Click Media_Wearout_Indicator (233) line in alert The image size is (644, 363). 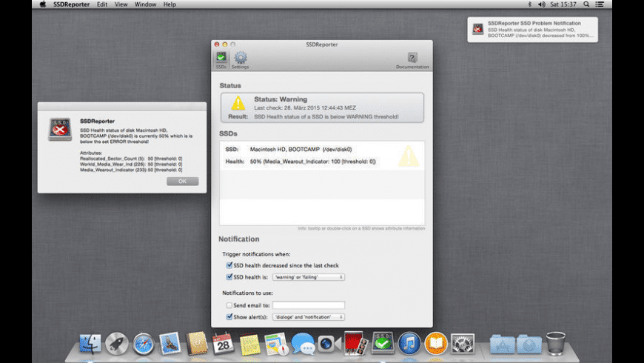point(131,170)
